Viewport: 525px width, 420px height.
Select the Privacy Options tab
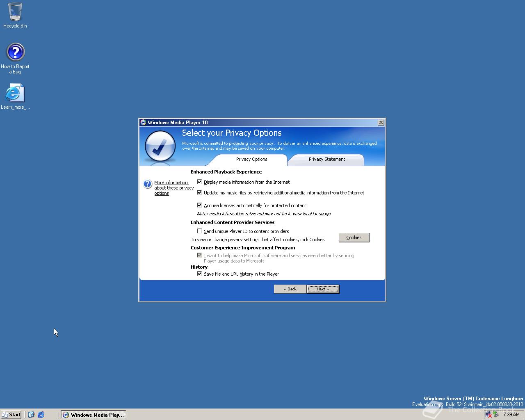pyautogui.click(x=251, y=160)
